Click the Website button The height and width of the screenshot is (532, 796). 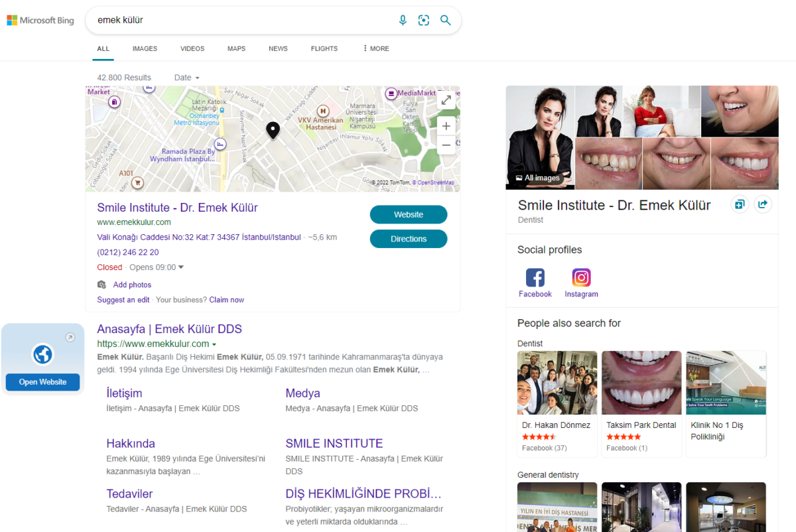pos(409,214)
